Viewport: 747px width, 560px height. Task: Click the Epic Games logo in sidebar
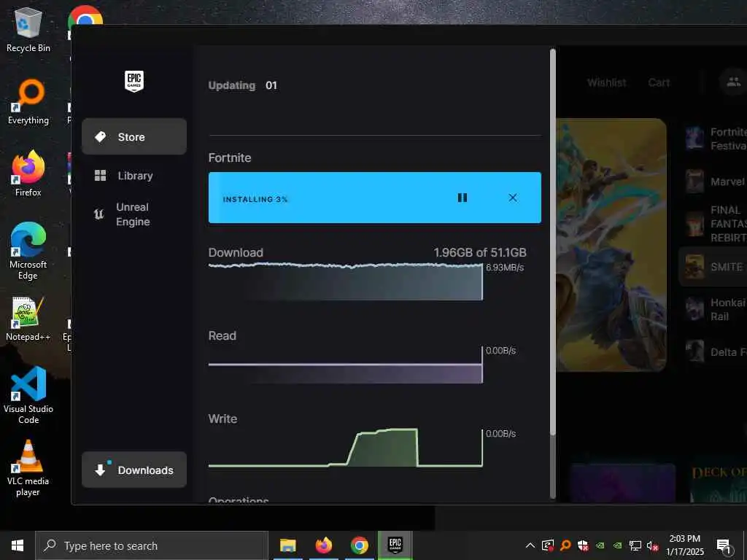click(134, 82)
